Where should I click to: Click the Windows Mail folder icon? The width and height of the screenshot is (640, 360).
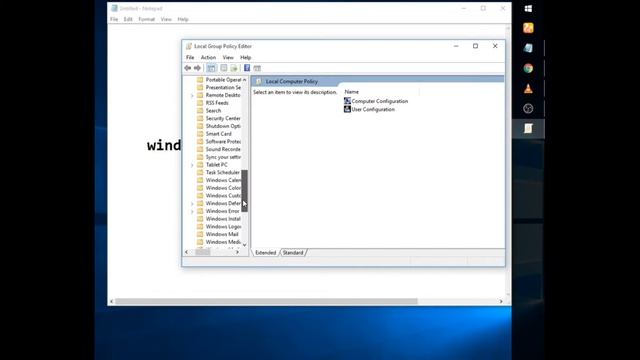pyautogui.click(x=200, y=234)
